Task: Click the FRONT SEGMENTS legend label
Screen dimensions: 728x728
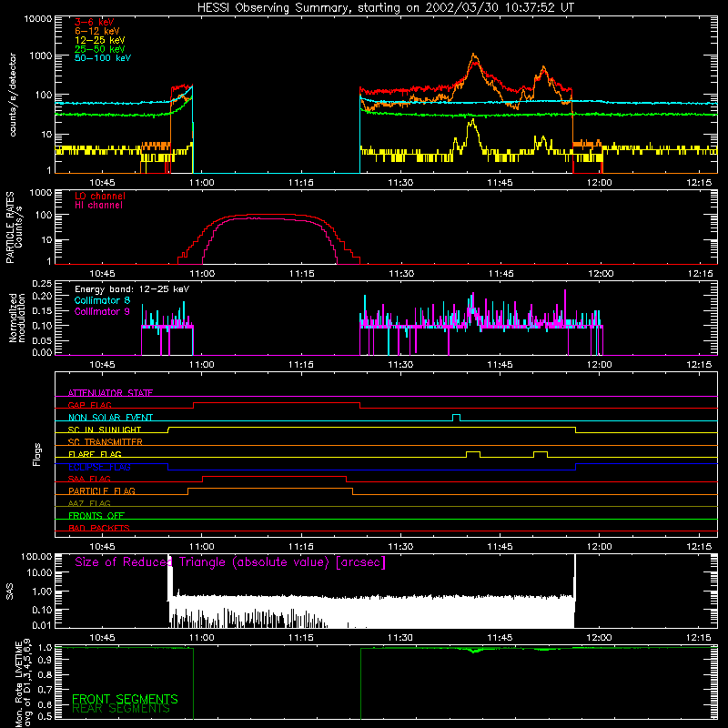Action: [125, 699]
